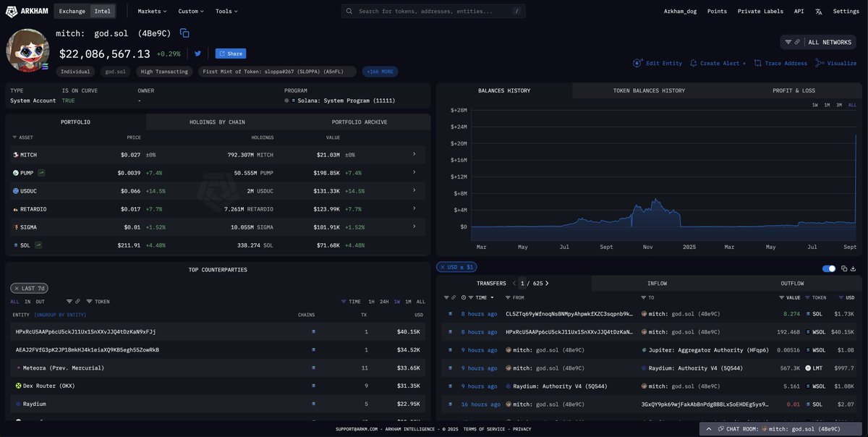Click the chart icon next to PUMP

pyautogui.click(x=42, y=173)
